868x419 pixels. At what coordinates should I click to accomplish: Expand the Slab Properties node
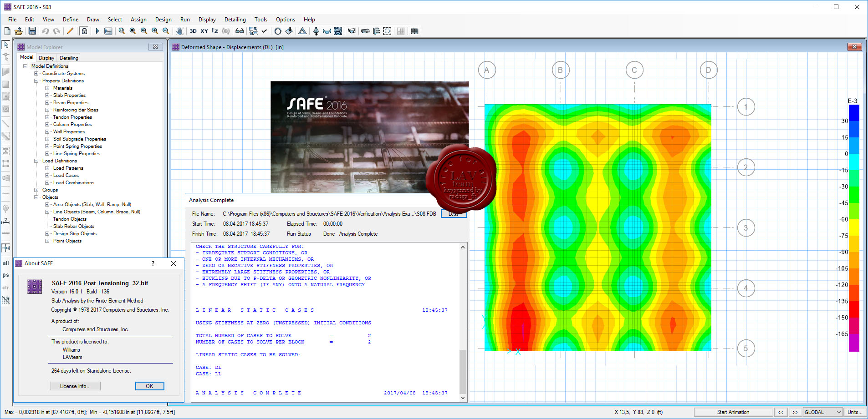pyautogui.click(x=47, y=95)
